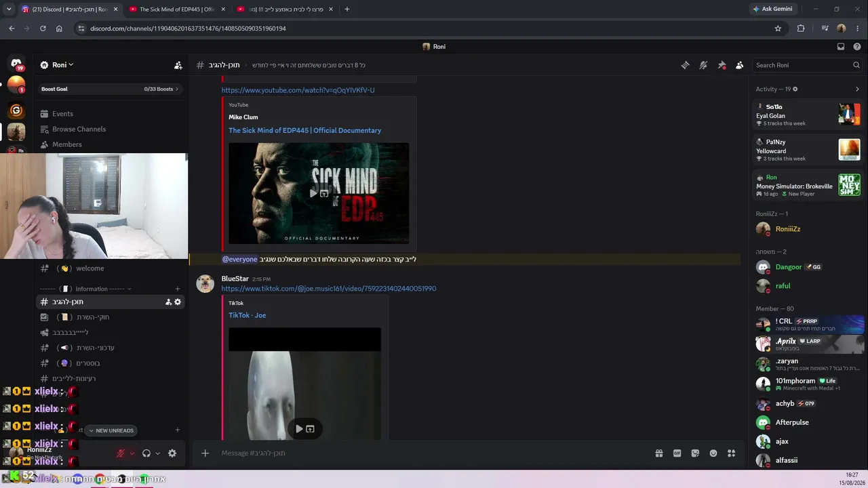The height and width of the screenshot is (488, 868).
Task: Open the sticker picker
Action: click(x=695, y=453)
